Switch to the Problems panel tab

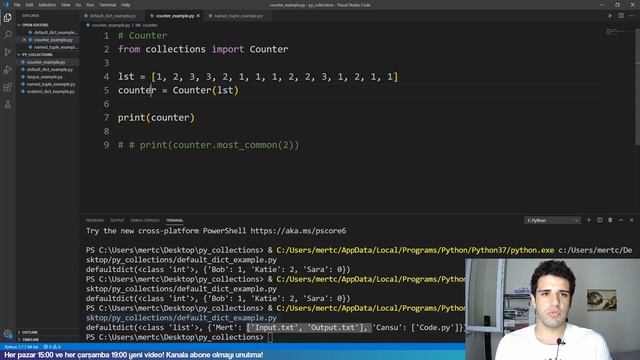[95, 220]
